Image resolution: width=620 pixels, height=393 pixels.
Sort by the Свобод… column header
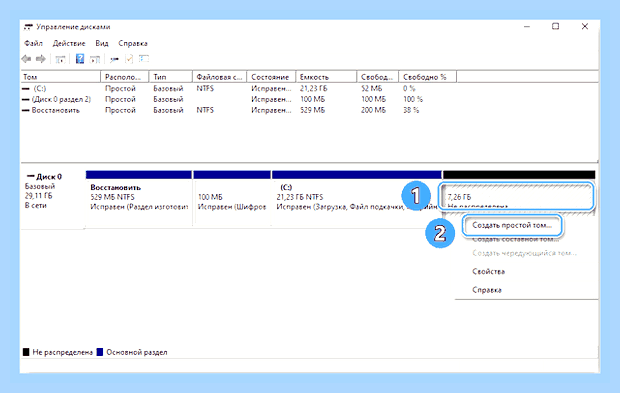(378, 77)
